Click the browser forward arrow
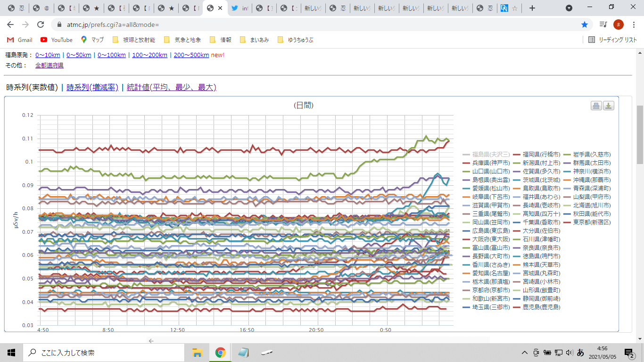This screenshot has width=644, height=362. (25, 25)
